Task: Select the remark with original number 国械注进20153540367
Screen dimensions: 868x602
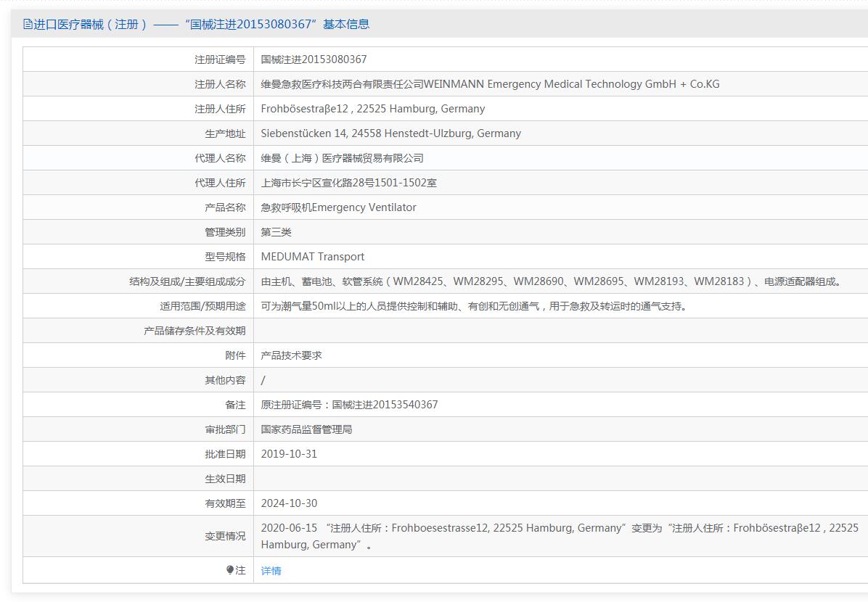Action: (x=349, y=405)
